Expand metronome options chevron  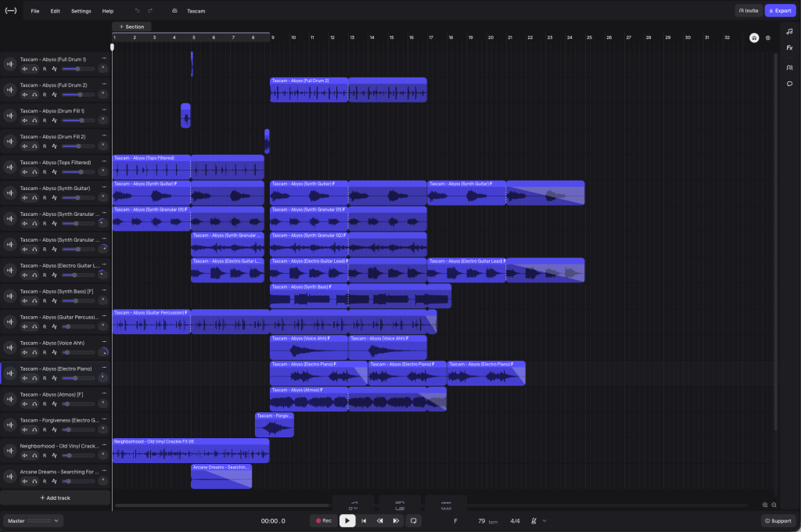coord(544,521)
